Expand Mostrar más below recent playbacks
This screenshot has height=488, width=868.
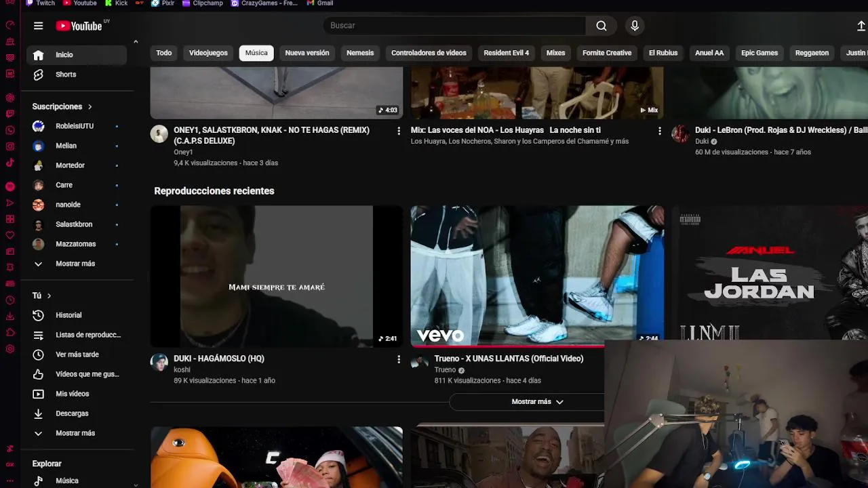pyautogui.click(x=537, y=402)
